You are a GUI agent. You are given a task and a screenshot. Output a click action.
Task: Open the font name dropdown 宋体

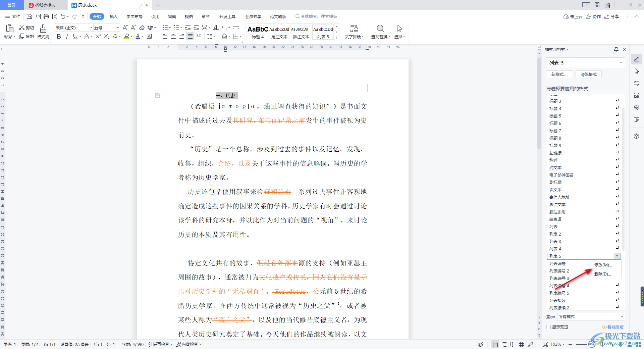(x=91, y=28)
